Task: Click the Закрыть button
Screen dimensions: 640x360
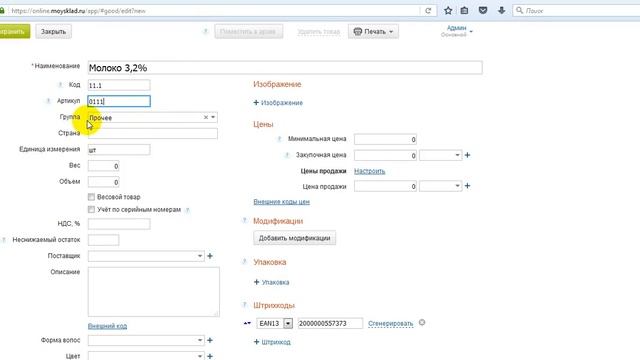Action: click(x=53, y=31)
